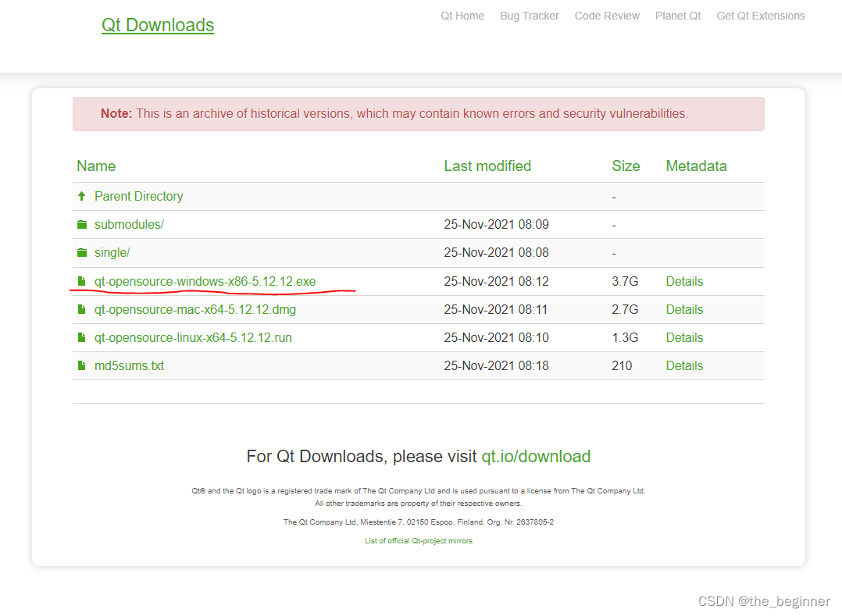The image size is (842, 616).
Task: Select the 1.3G size value
Action: pos(625,338)
